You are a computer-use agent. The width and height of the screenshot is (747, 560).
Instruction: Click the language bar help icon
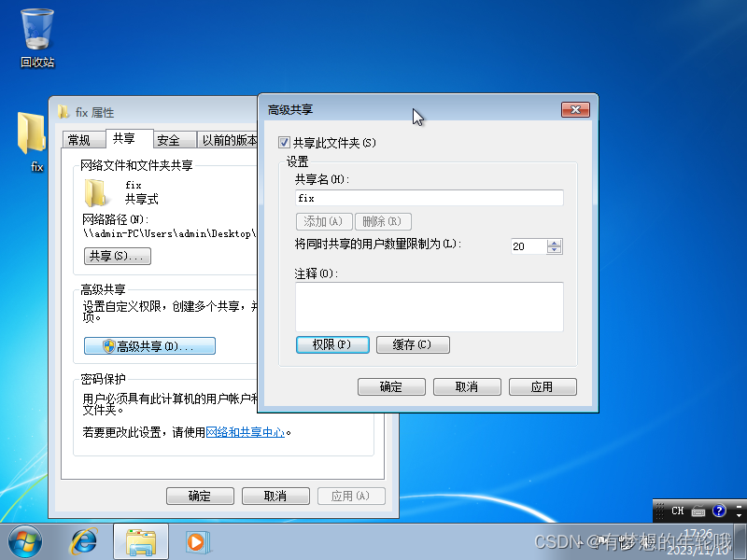719,511
